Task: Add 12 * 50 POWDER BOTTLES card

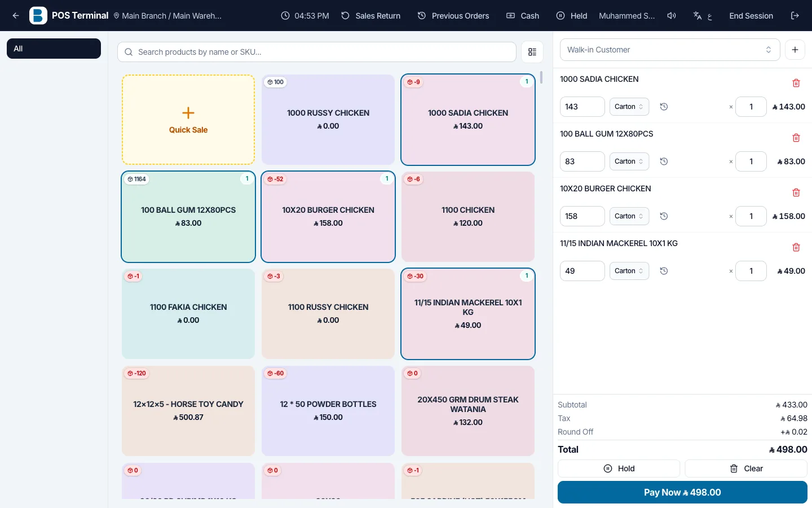Action: coord(328,411)
